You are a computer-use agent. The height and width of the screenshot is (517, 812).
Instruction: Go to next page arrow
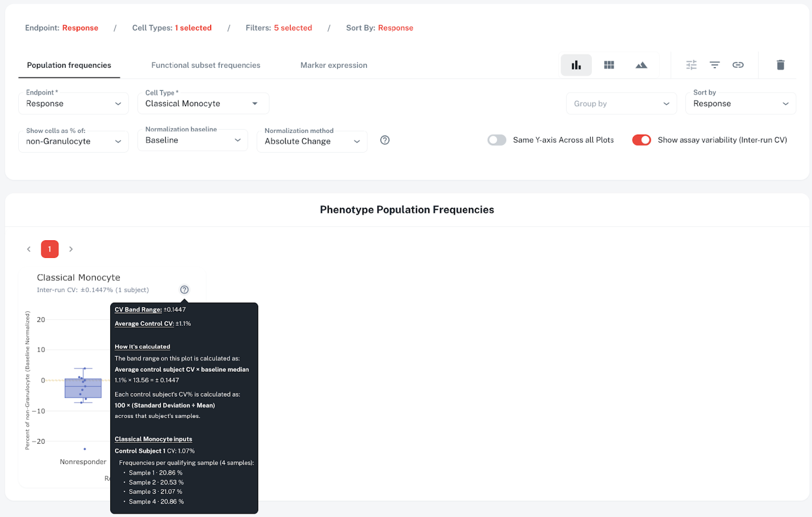71,249
